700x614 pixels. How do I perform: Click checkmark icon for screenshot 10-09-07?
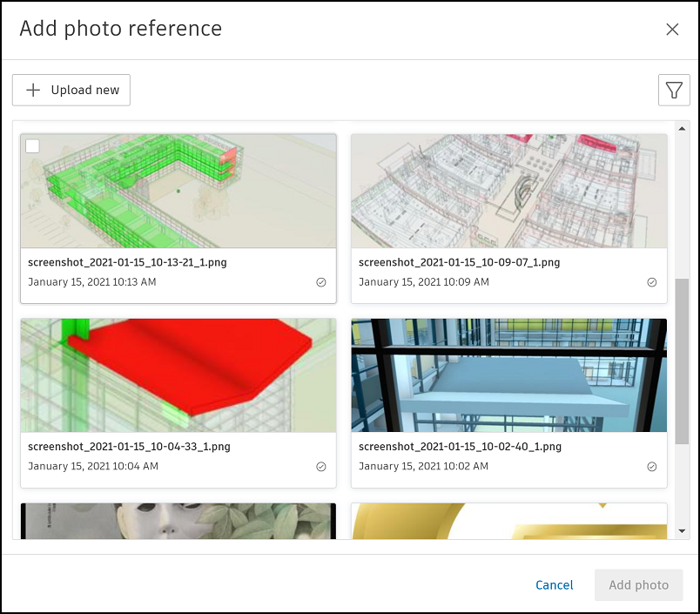[652, 282]
